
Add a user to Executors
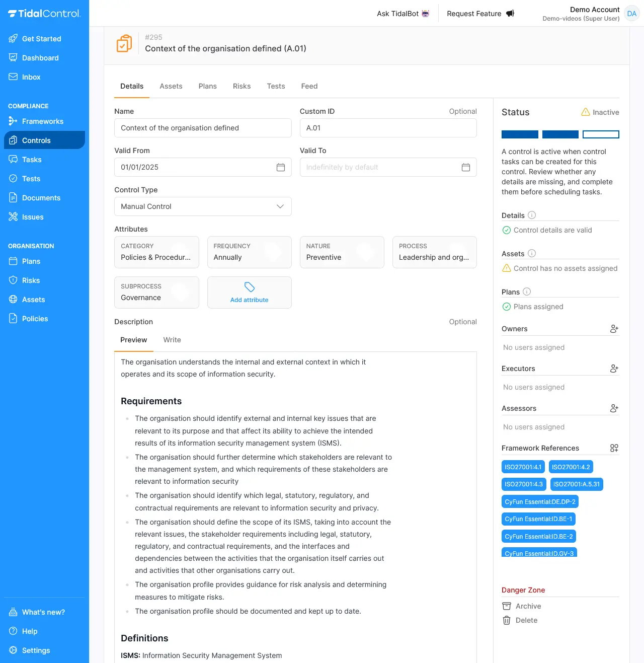[x=614, y=369]
